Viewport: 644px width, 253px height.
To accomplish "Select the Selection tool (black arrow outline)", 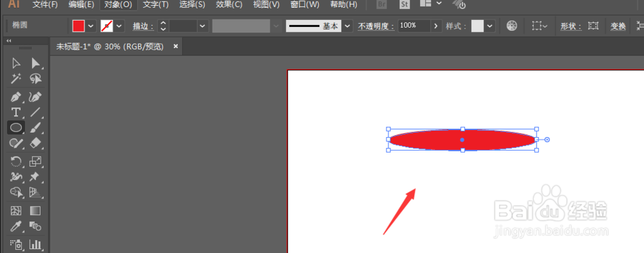I will click(16, 63).
